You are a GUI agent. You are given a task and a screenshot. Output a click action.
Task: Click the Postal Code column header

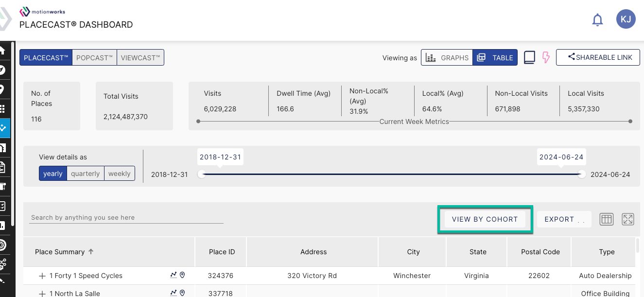540,252
